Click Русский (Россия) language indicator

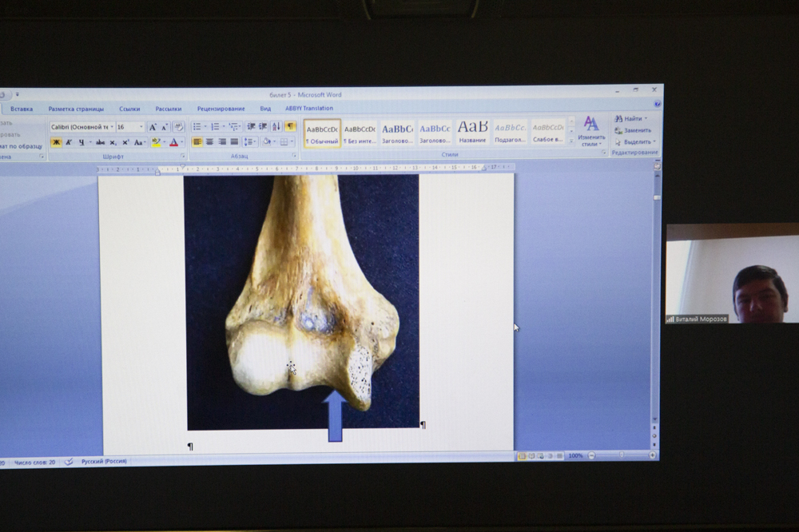pos(104,462)
